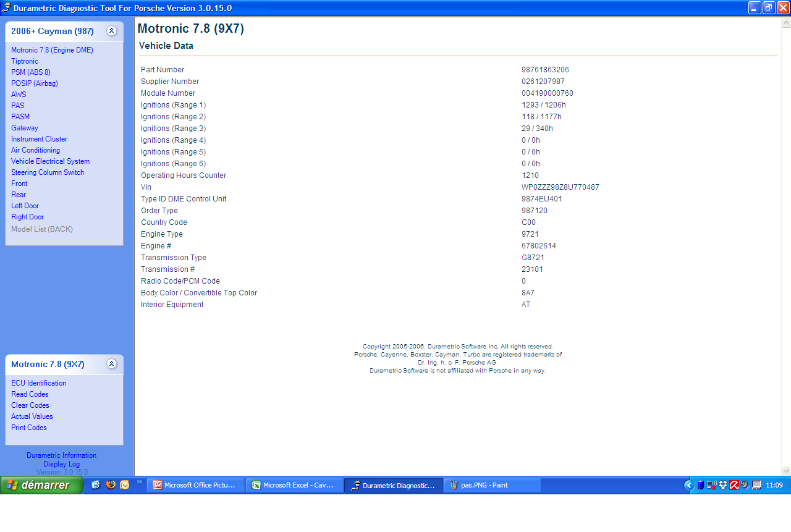The width and height of the screenshot is (791, 532).
Task: Open Display Log
Action: (x=61, y=464)
